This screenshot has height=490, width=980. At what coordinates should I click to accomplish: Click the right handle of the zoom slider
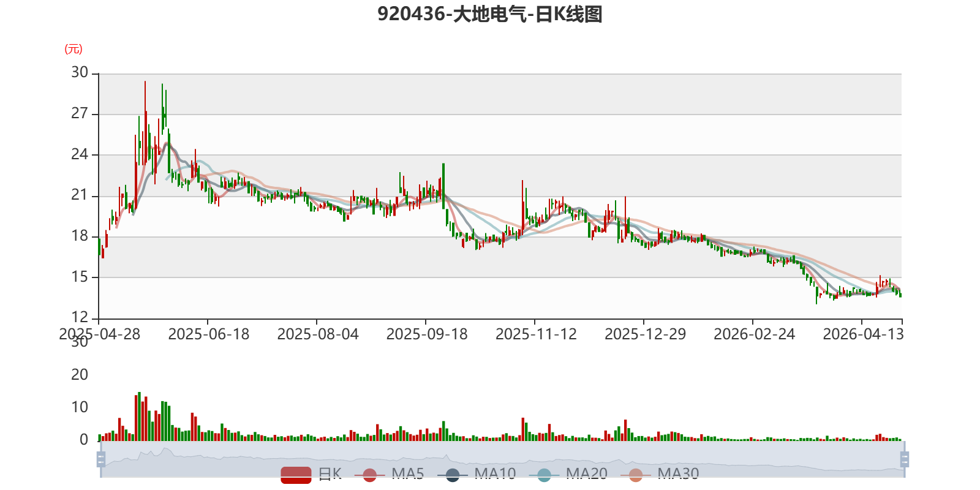point(904,459)
